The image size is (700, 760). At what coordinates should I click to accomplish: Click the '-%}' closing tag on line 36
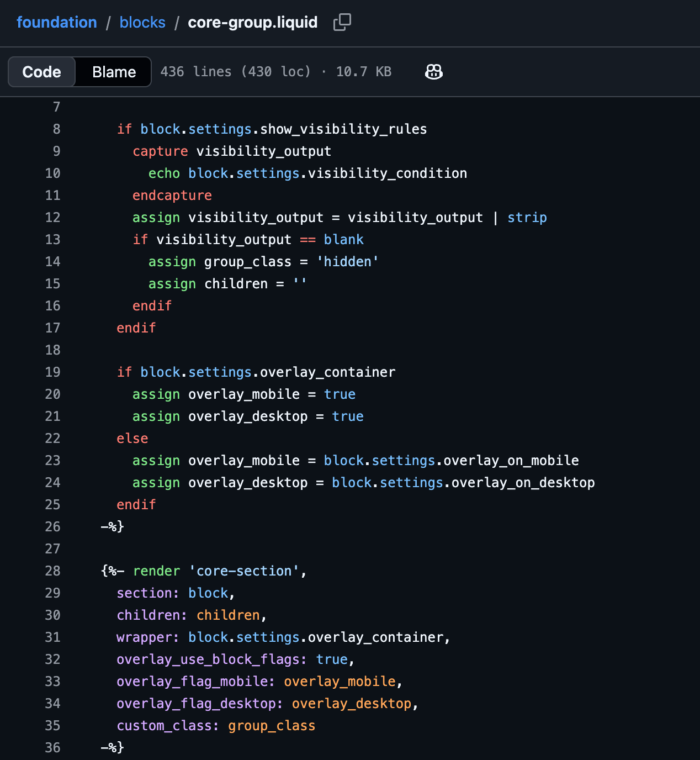tap(113, 748)
